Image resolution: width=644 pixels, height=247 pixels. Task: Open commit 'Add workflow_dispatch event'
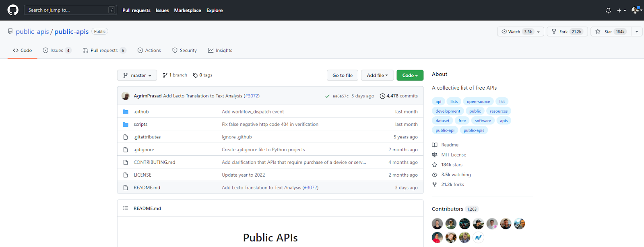click(253, 111)
